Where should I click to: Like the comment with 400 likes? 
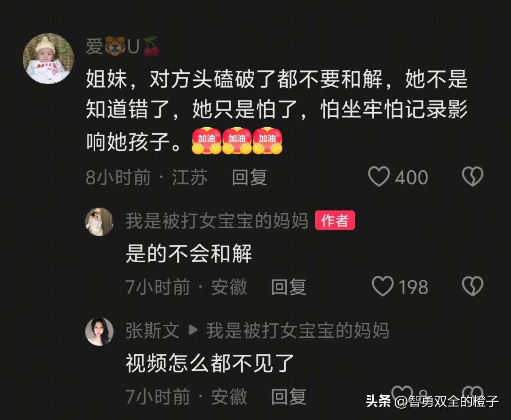[378, 177]
